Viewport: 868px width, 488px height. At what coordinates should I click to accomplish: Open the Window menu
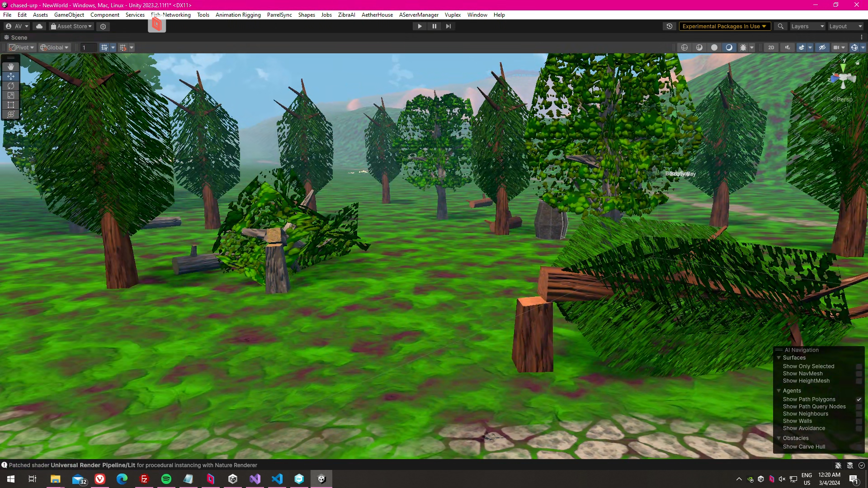pyautogui.click(x=477, y=15)
